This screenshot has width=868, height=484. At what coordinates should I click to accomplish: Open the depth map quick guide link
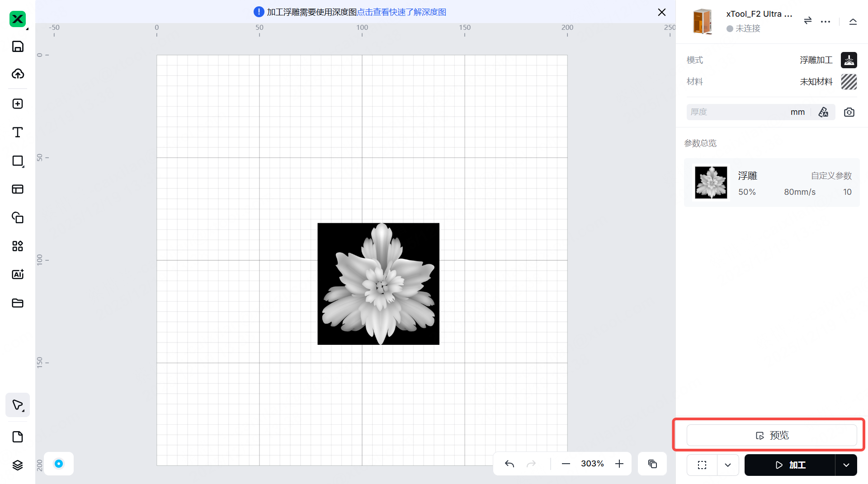pyautogui.click(x=401, y=12)
